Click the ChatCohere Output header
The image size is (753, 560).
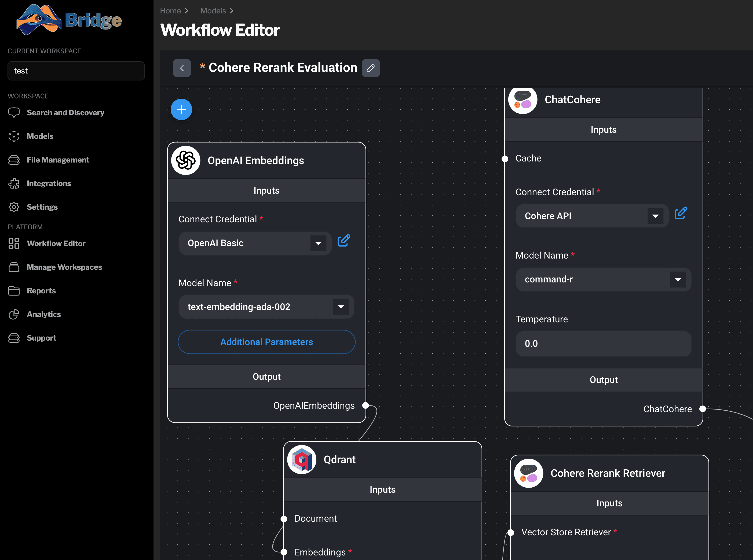604,380
